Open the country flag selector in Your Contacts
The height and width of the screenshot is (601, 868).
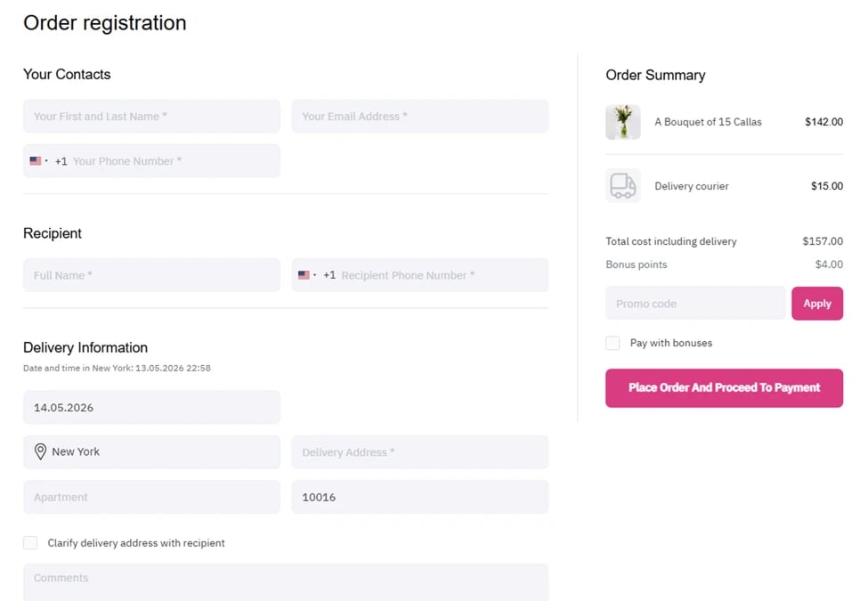click(x=38, y=161)
